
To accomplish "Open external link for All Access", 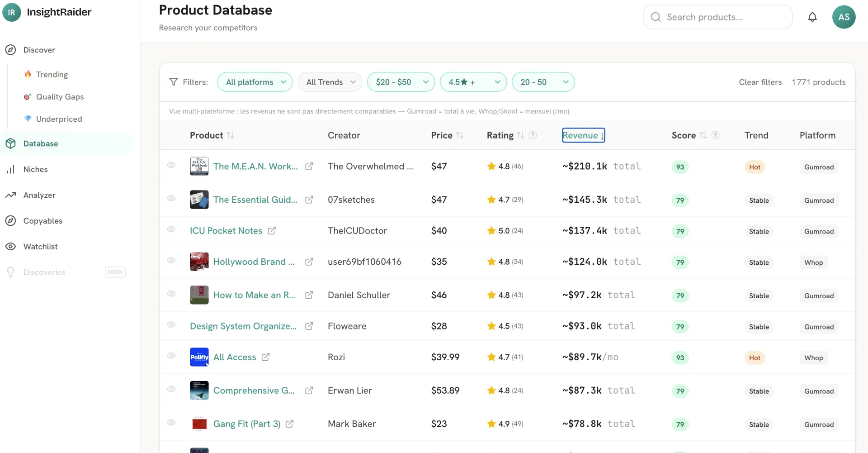I will tap(266, 357).
